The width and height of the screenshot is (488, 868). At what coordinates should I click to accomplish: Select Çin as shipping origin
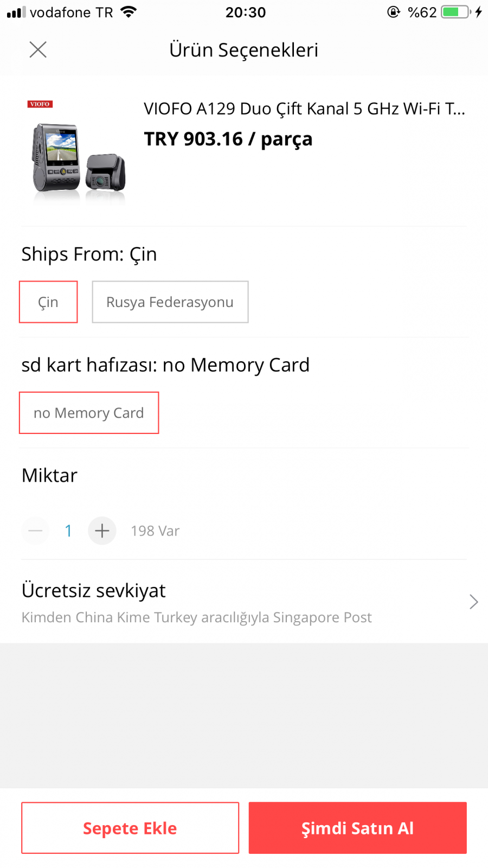pyautogui.click(x=48, y=302)
